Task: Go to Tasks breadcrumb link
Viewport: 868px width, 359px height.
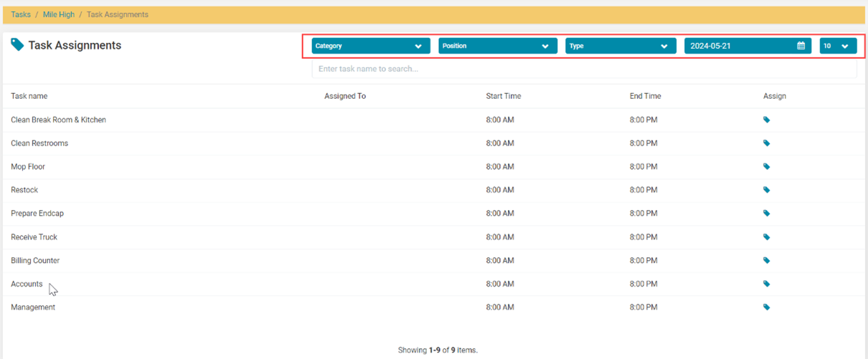Action: 21,14
